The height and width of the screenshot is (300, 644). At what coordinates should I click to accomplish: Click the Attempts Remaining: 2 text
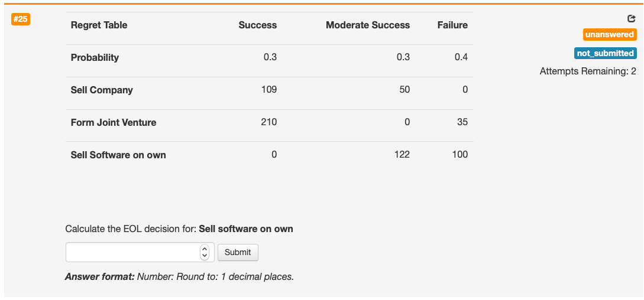588,71
